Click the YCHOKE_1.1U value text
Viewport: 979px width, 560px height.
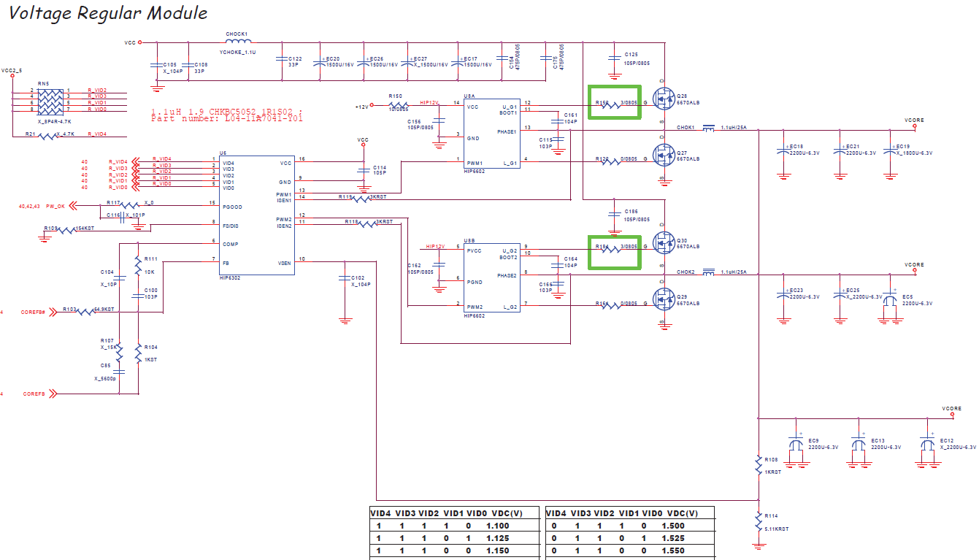click(238, 52)
